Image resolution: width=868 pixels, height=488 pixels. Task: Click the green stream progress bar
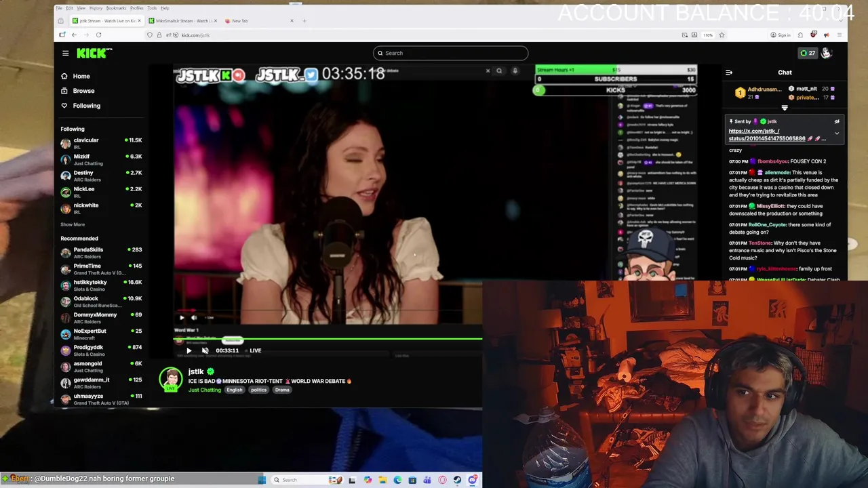pos(328,338)
